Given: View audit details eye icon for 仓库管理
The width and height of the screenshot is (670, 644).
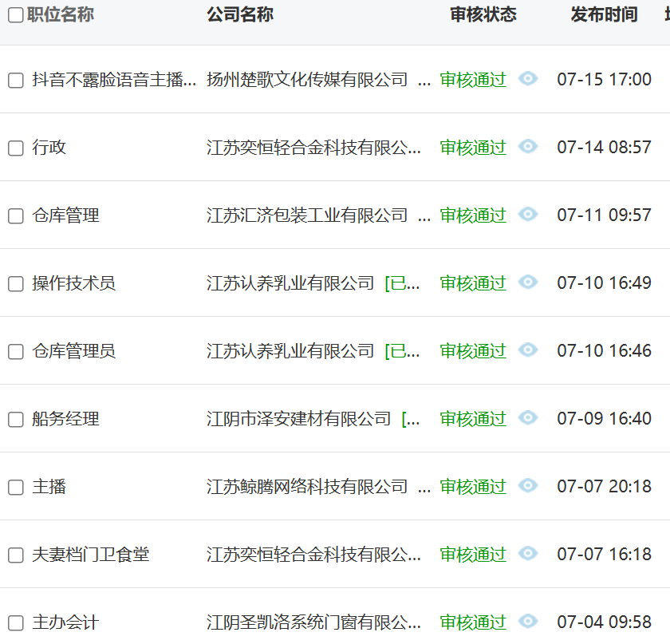Looking at the screenshot, I should (528, 214).
